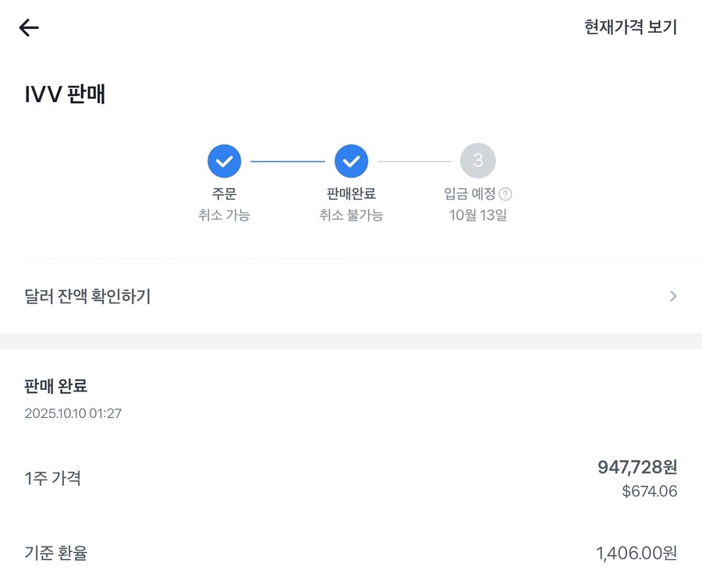This screenshot has height=588, width=702.
Task: Click the 947,728원 share price
Action: 637,467
